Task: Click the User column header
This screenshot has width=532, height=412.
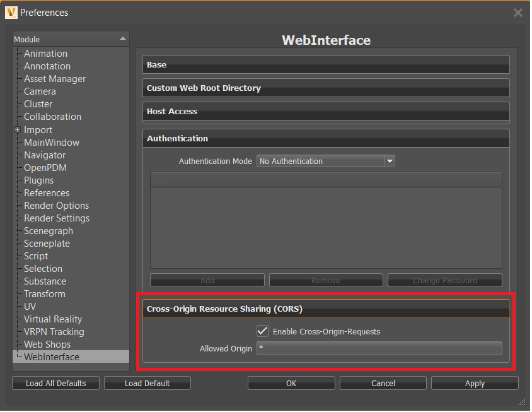Action: click(326, 180)
